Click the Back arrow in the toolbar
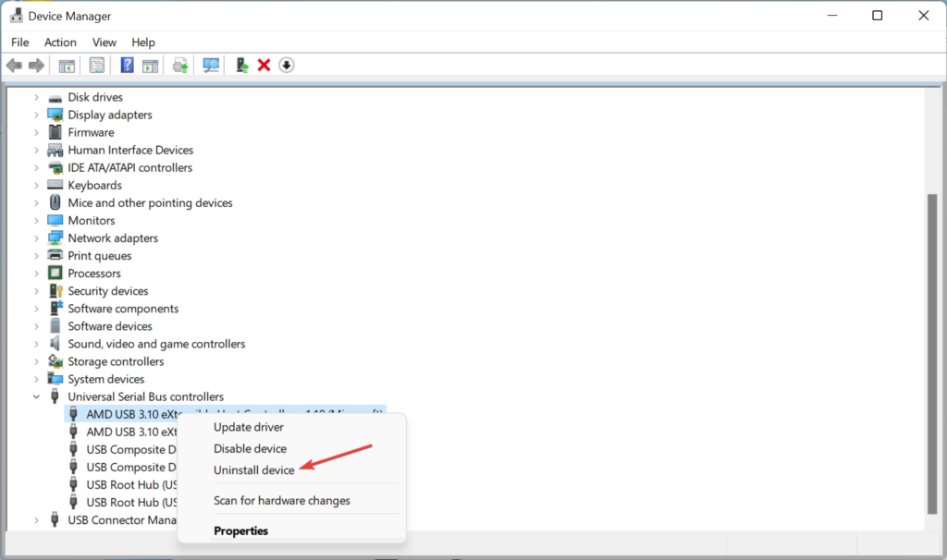 pyautogui.click(x=15, y=66)
